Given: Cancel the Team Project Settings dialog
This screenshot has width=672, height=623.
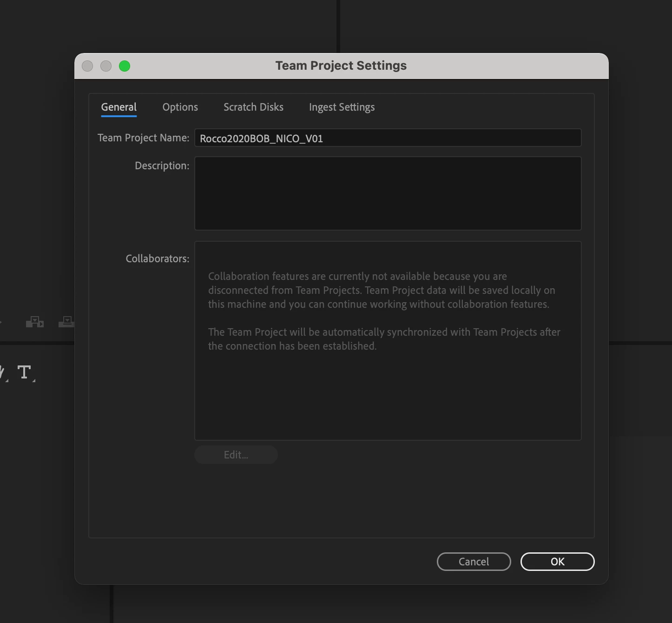Looking at the screenshot, I should [474, 562].
